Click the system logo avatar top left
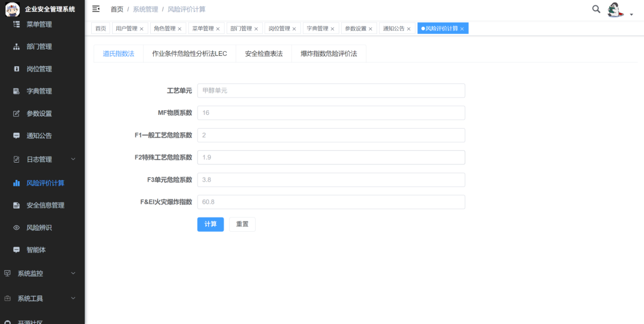644x324 pixels. (13, 9)
